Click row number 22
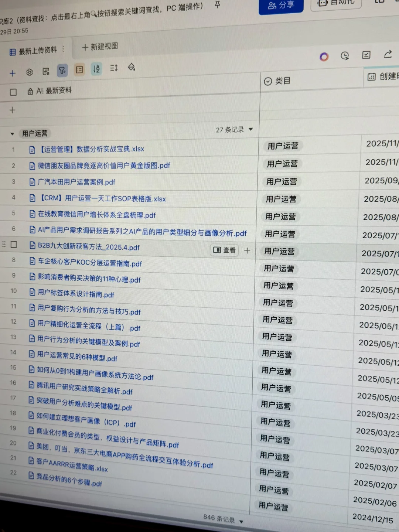 tap(13, 472)
